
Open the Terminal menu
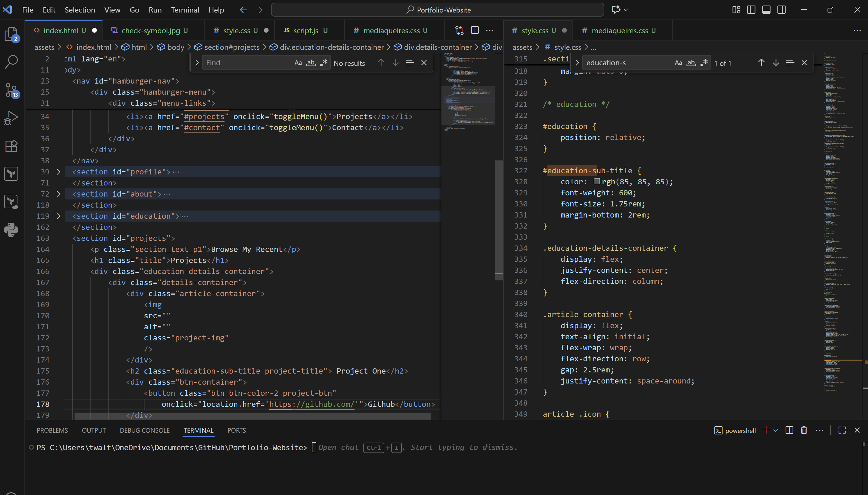[x=185, y=10]
